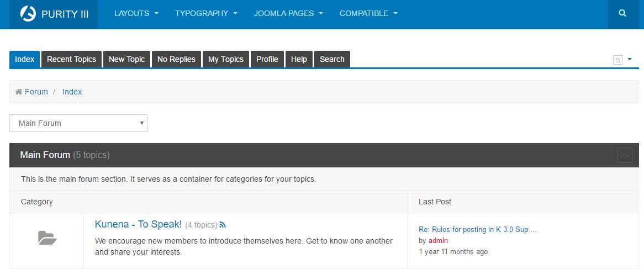Click the Main Forum header title

coord(45,155)
